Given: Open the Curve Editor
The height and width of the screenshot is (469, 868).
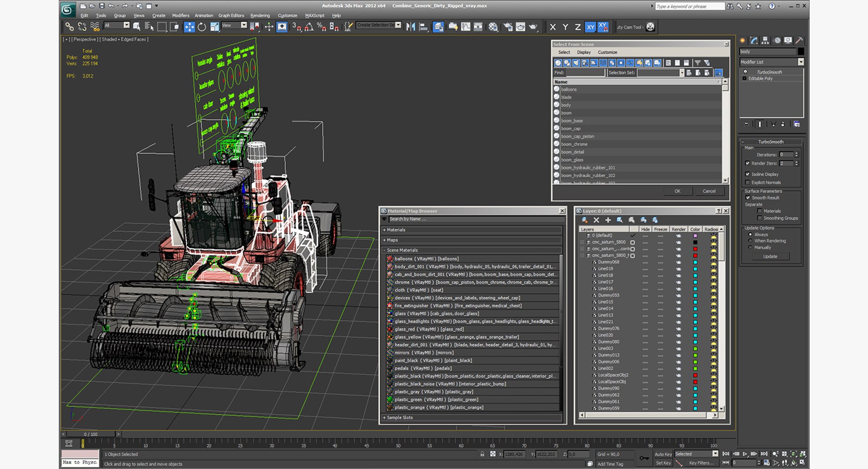Looking at the screenshot, I should point(465,27).
